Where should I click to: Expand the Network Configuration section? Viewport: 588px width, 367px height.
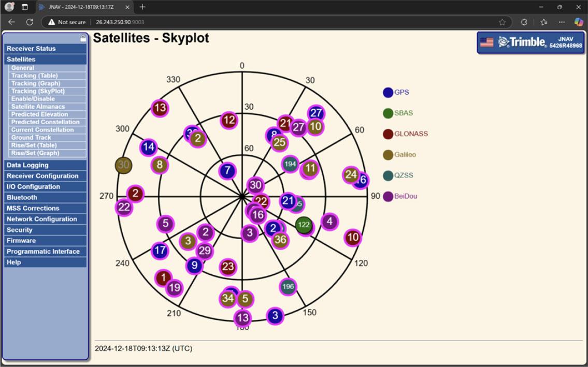41,219
